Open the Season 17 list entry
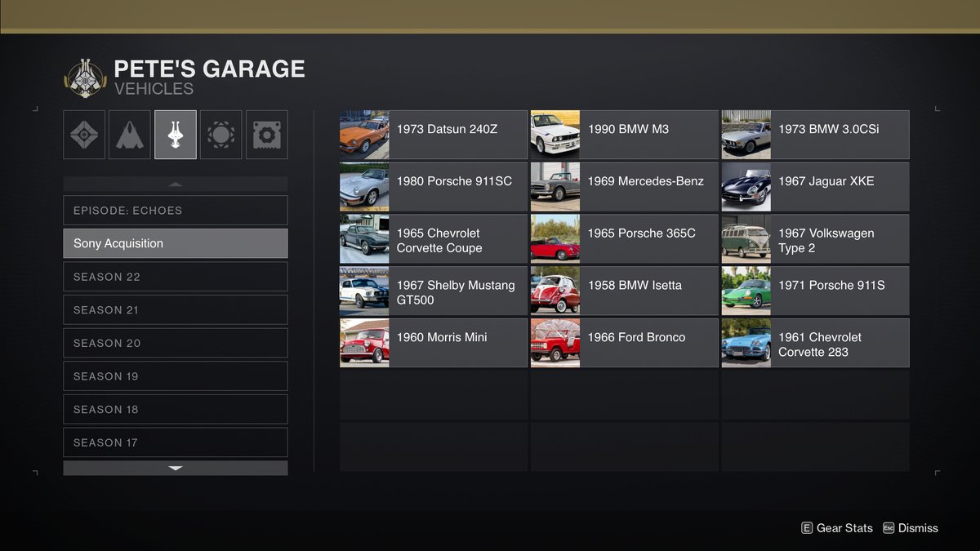 click(x=176, y=442)
